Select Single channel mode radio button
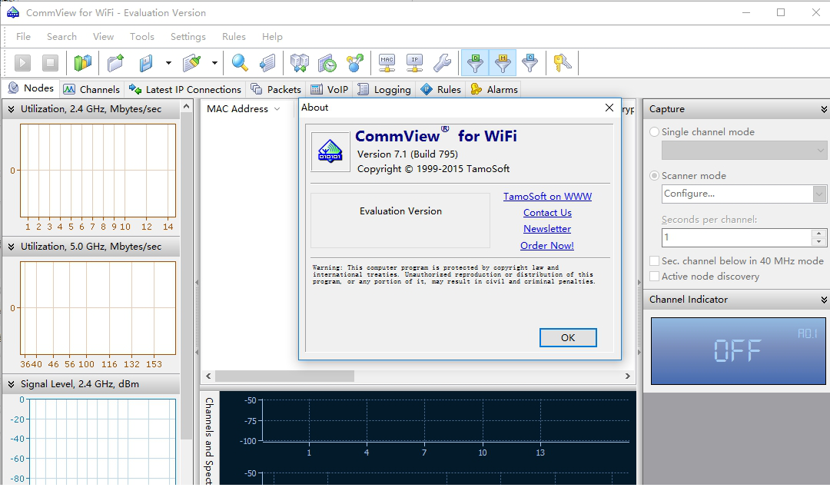Viewport: 830px width, 504px height. 654,132
